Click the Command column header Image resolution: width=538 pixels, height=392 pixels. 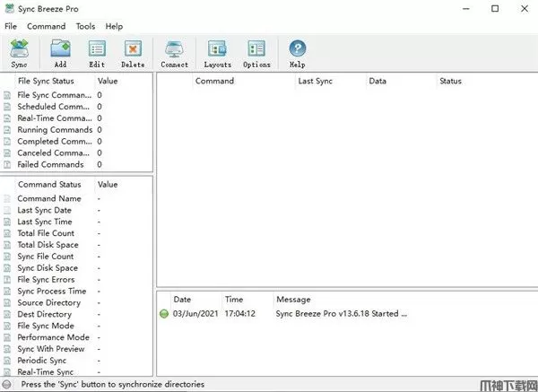[x=214, y=81]
